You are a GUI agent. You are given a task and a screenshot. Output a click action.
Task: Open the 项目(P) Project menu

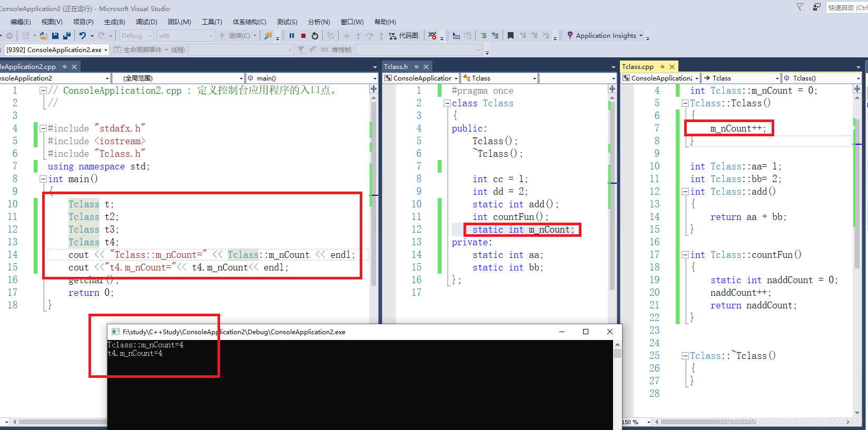point(83,22)
